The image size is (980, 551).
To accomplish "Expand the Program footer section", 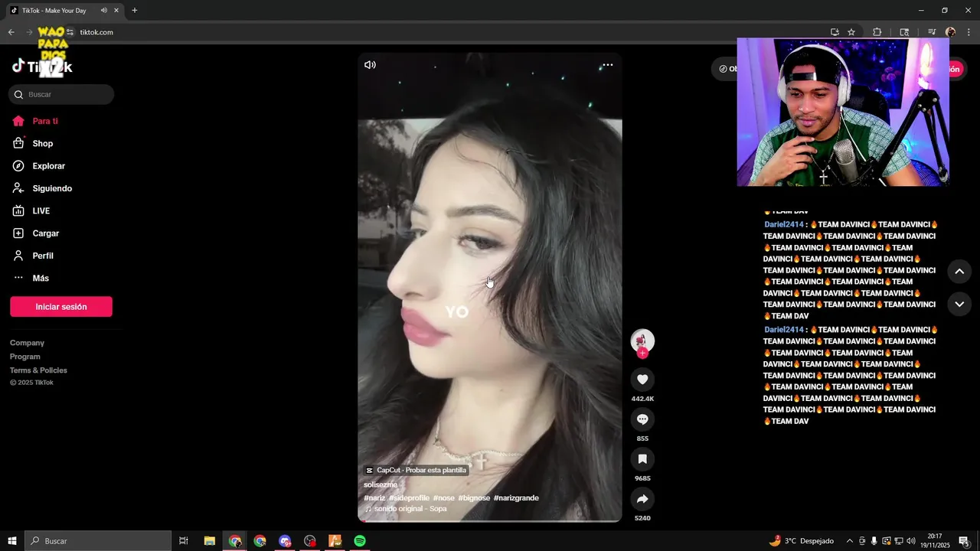I will pos(25,357).
